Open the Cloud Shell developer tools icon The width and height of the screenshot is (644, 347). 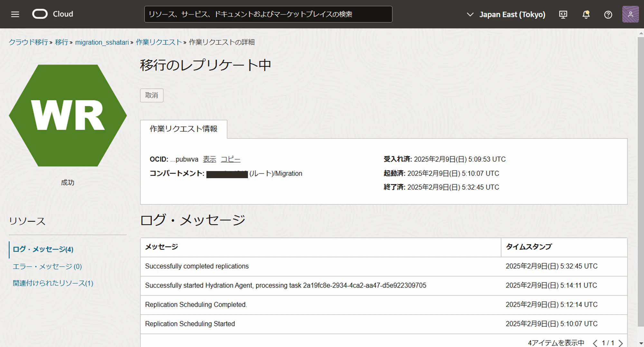coord(563,14)
